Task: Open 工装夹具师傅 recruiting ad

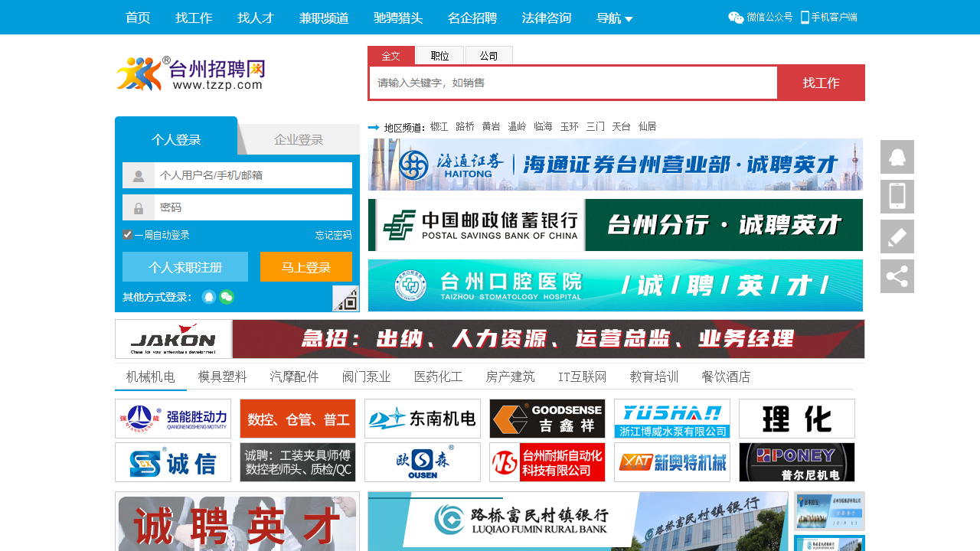Action: (298, 462)
